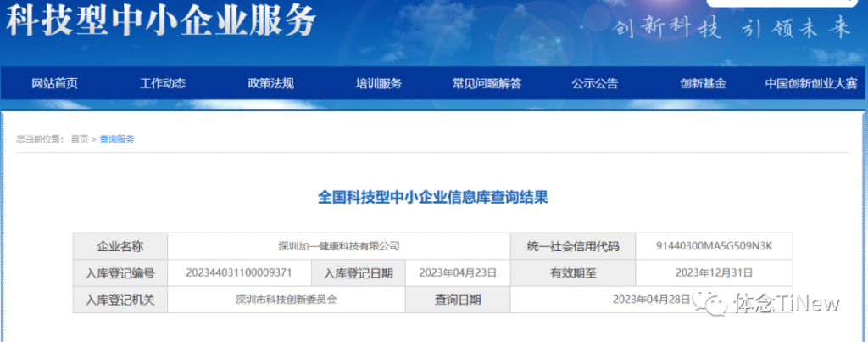Open the 网站首页 nav item
The image size is (868, 342).
click(55, 84)
